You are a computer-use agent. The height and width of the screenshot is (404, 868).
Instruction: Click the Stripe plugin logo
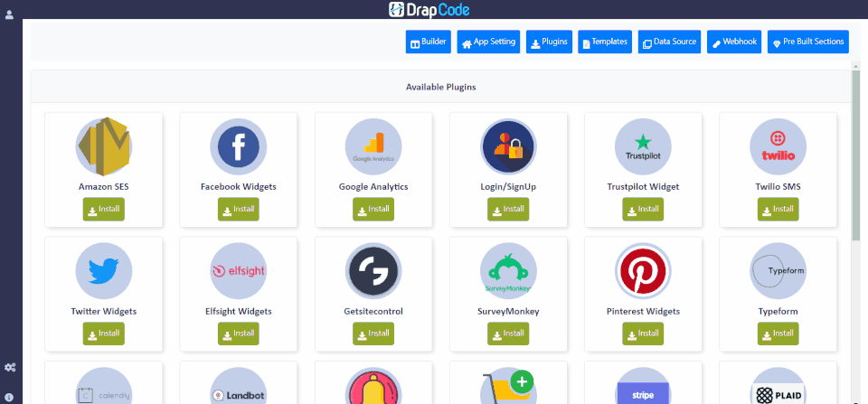pos(643,386)
